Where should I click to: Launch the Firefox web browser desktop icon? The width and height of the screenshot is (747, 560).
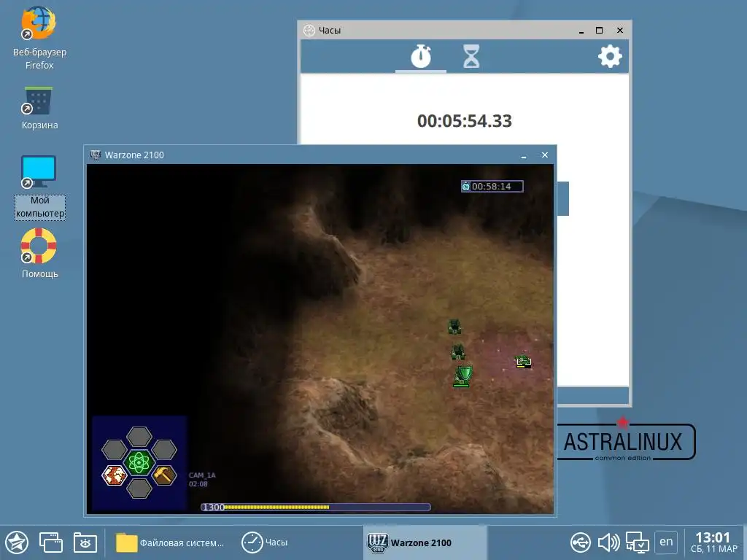pyautogui.click(x=39, y=38)
